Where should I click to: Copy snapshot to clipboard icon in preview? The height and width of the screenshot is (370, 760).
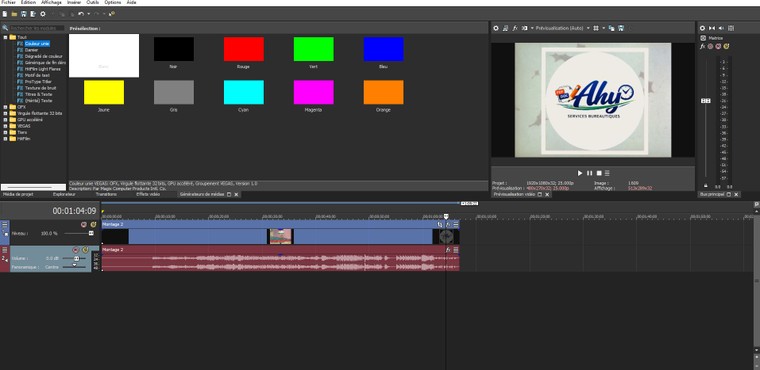point(611,28)
